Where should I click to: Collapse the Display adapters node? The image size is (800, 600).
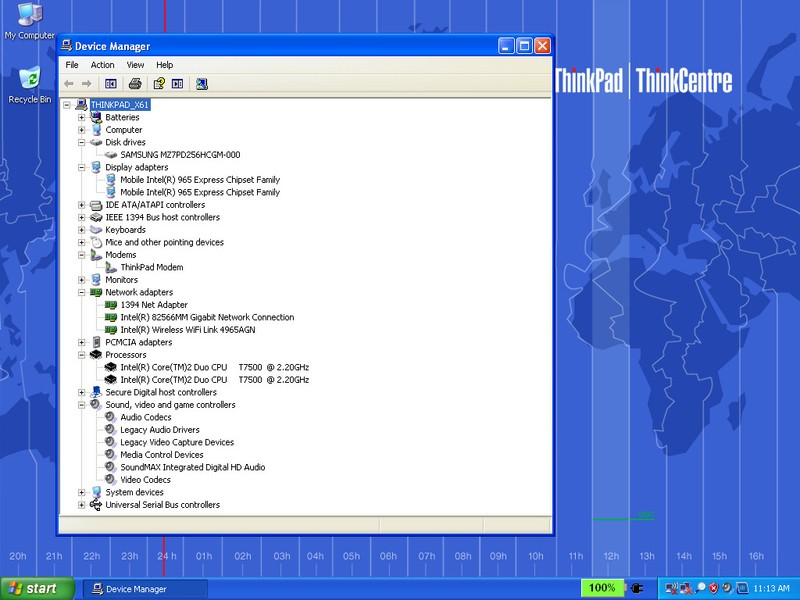pos(82,167)
